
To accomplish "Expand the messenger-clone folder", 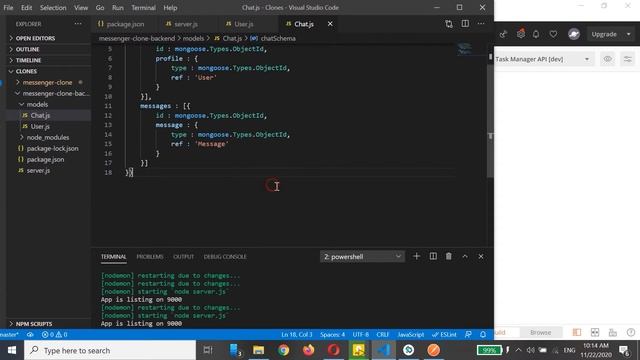I will point(47,82).
